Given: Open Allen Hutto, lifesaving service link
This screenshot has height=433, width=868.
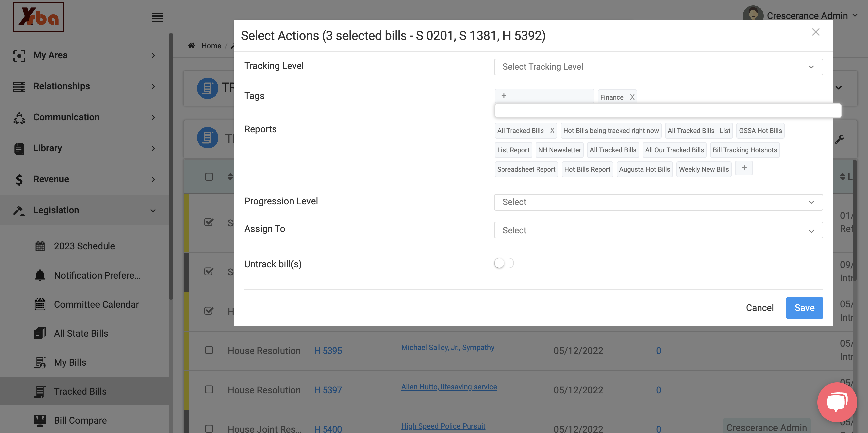Looking at the screenshot, I should pyautogui.click(x=449, y=387).
